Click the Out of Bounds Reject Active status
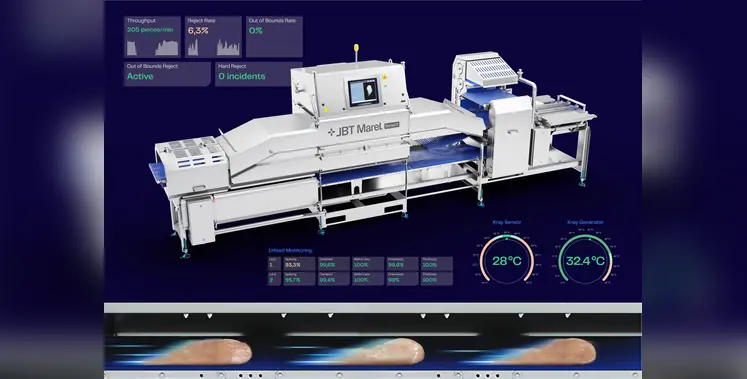Image resolution: width=747 pixels, height=379 pixels. tap(167, 74)
